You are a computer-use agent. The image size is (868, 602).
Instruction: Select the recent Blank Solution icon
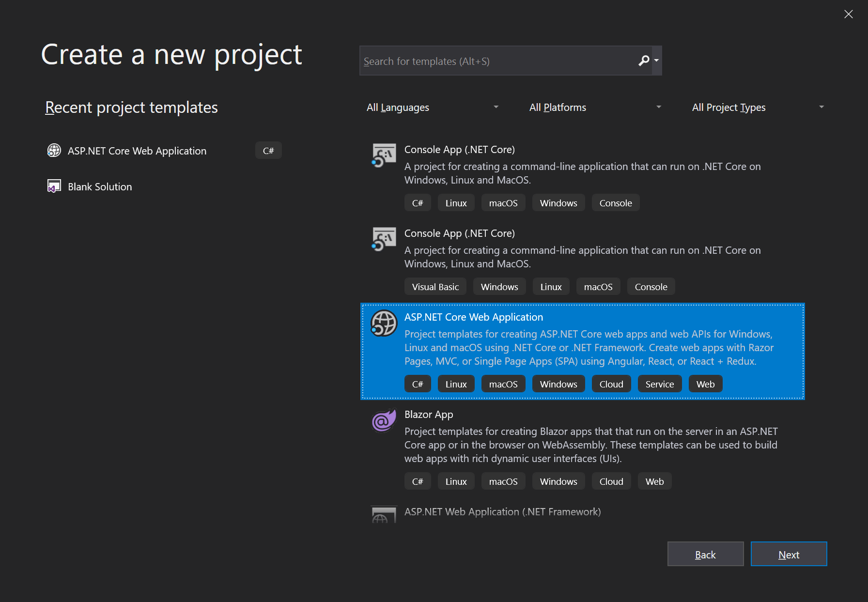54,186
